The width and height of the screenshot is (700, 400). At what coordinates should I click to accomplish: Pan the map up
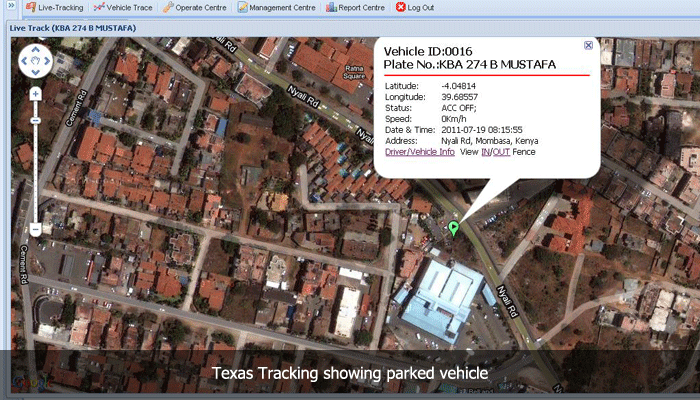click(x=35, y=50)
